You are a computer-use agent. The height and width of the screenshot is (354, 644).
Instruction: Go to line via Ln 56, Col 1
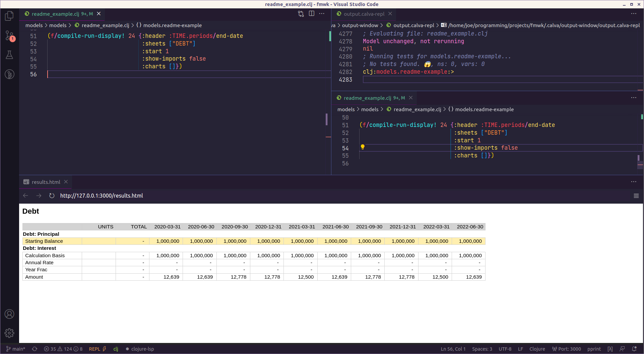pos(453,349)
